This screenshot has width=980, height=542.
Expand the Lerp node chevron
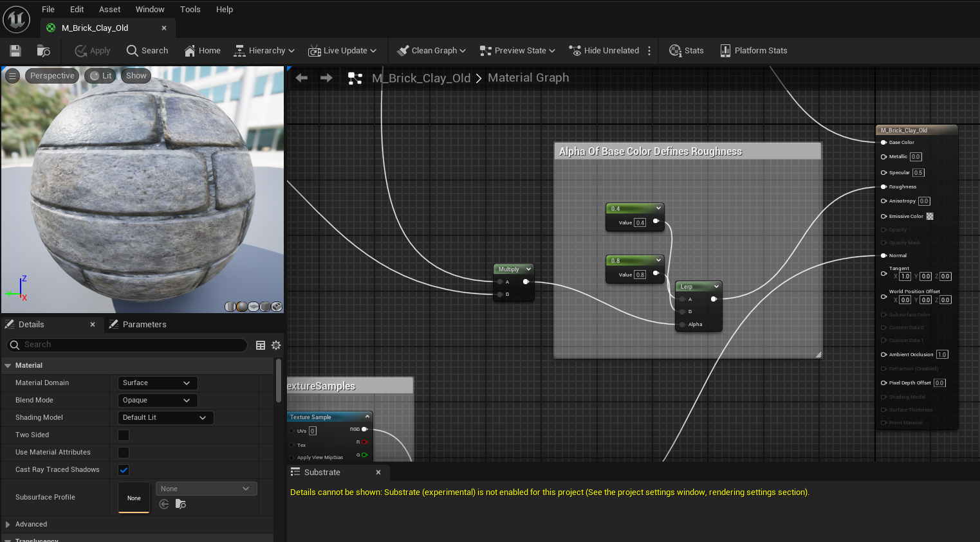(x=716, y=287)
